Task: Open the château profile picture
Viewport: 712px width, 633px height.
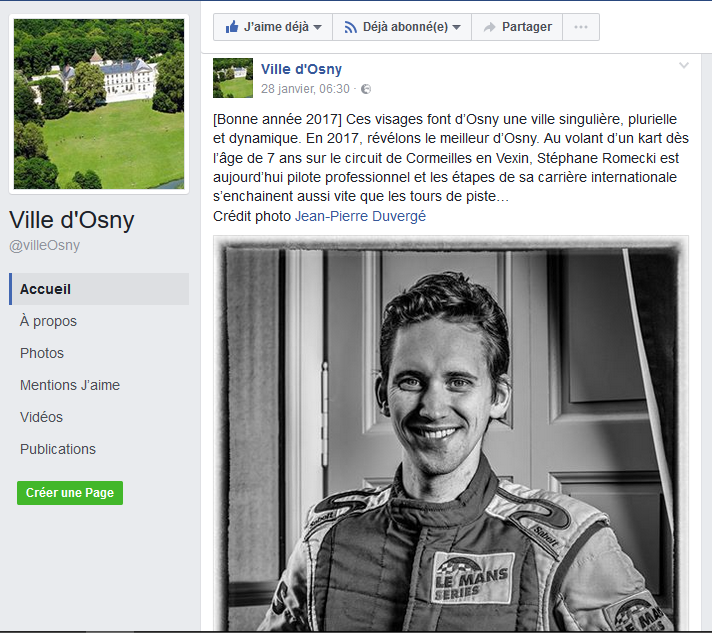Action: (99, 104)
